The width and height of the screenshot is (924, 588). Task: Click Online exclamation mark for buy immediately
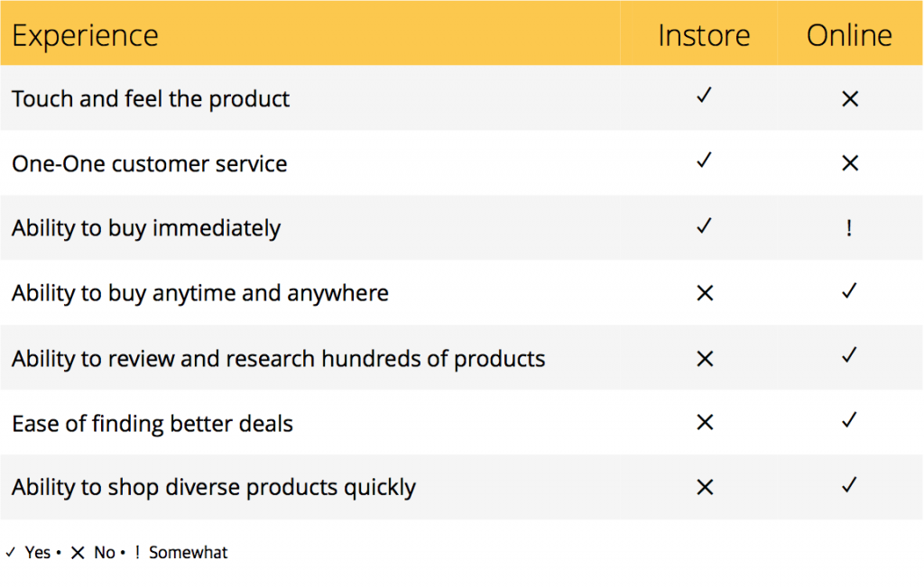pyautogui.click(x=849, y=227)
